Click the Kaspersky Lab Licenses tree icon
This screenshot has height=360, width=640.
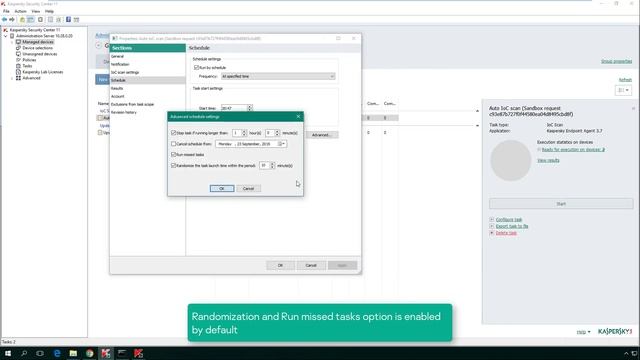click(x=18, y=72)
